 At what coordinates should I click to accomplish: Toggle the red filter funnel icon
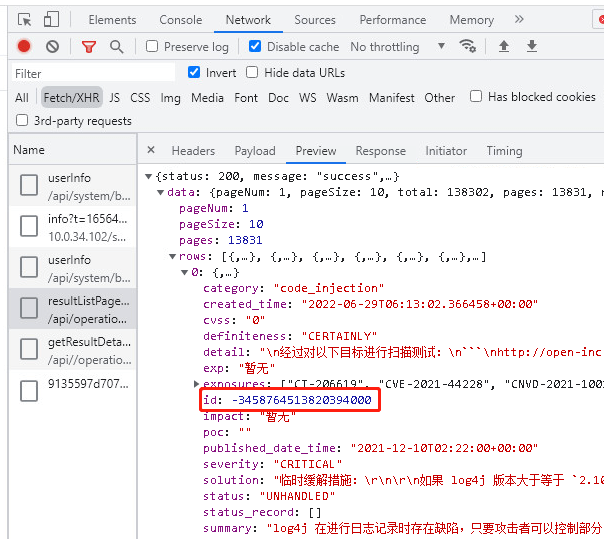point(89,47)
